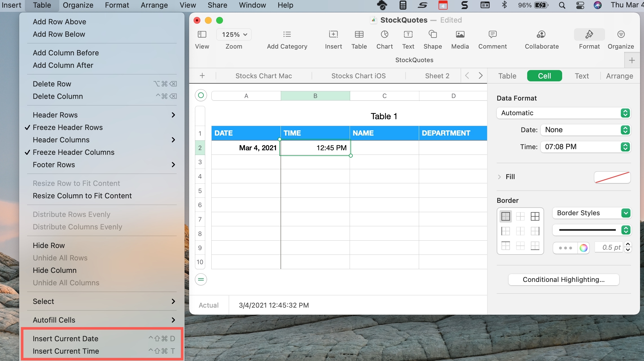Image resolution: width=644 pixels, height=361 pixels.
Task: Click the Bluetooth menu bar icon
Action: (x=504, y=5)
